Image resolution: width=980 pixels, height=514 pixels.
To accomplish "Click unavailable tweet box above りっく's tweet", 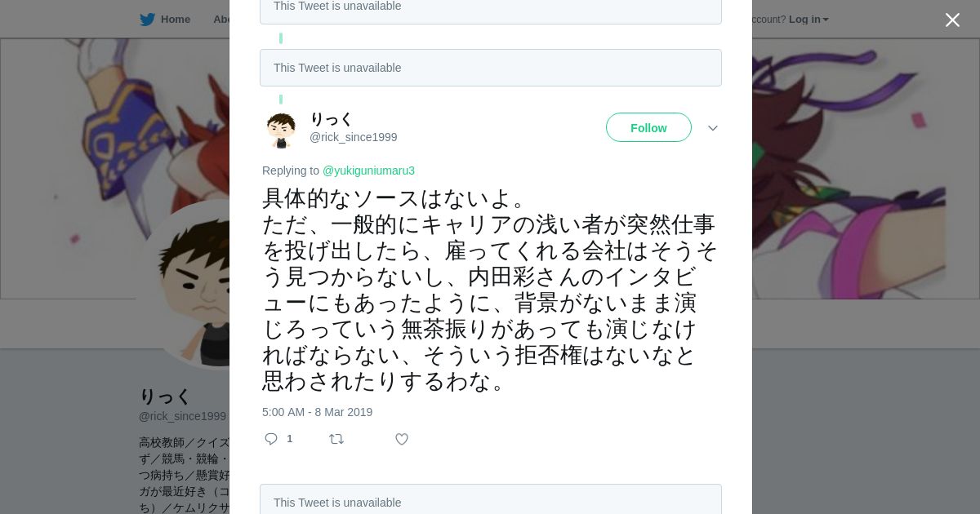I will click(x=490, y=68).
